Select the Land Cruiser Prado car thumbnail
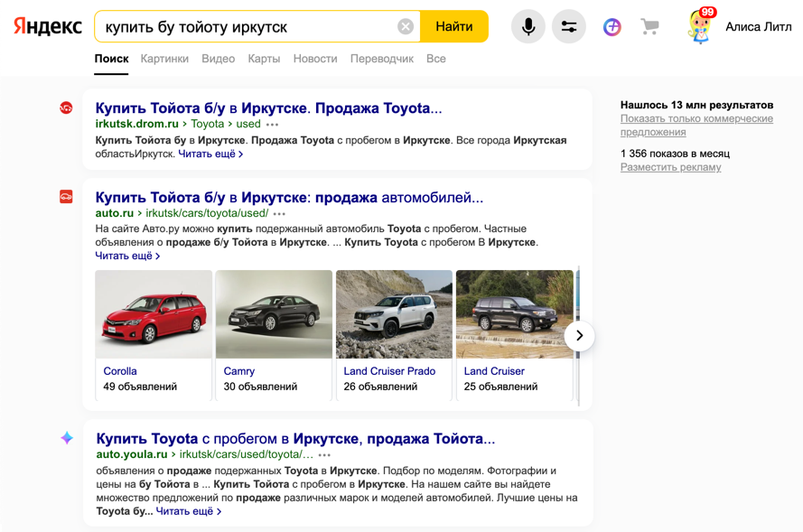This screenshot has height=532, width=803. (394, 314)
